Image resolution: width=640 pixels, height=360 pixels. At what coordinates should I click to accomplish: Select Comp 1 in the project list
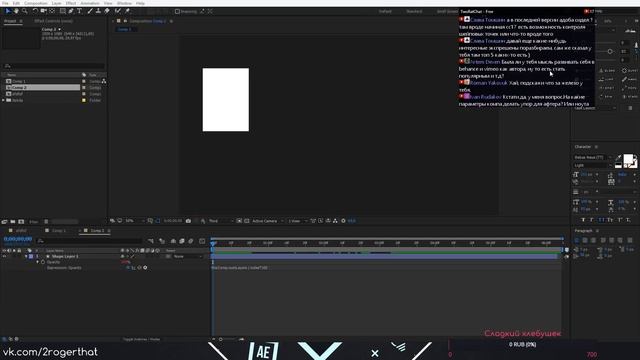pos(19,81)
